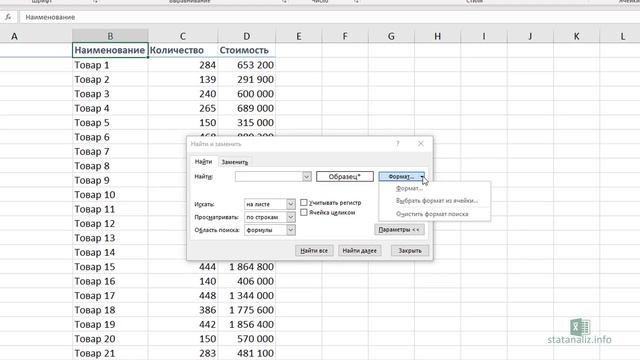Viewport: 640px width, 360px height.
Task: Select cost cell 600 000
Action: click(x=247, y=94)
